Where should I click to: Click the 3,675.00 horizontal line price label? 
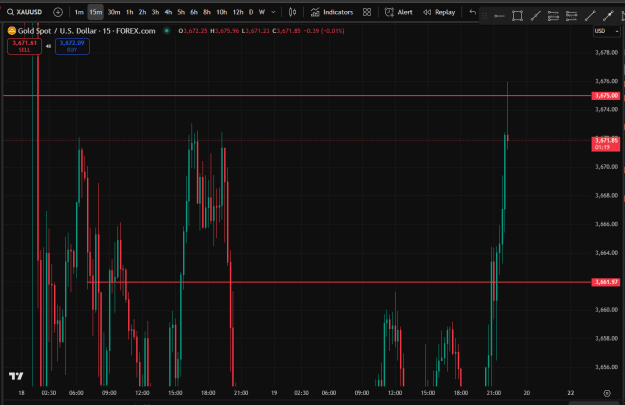click(606, 96)
